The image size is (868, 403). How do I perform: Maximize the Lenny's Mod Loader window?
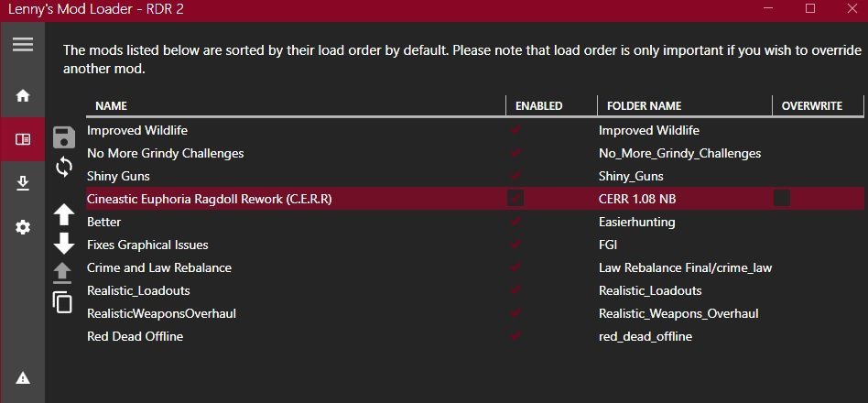point(810,8)
